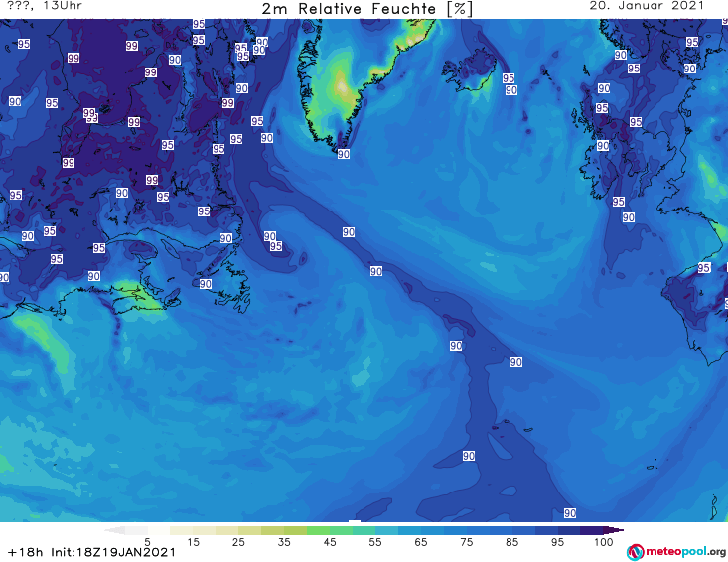Pick the bright green colorbar segment above 45
The height and width of the screenshot is (562, 728).
pyautogui.click(x=318, y=530)
